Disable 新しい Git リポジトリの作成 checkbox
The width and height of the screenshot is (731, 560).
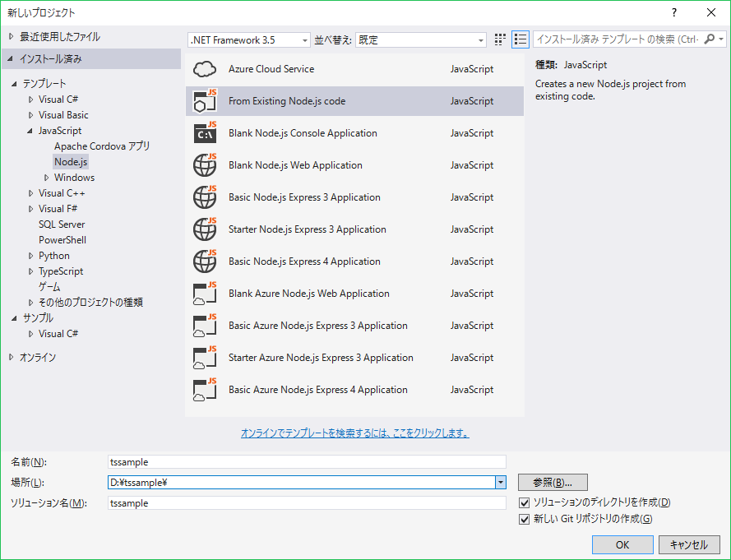pyautogui.click(x=524, y=519)
